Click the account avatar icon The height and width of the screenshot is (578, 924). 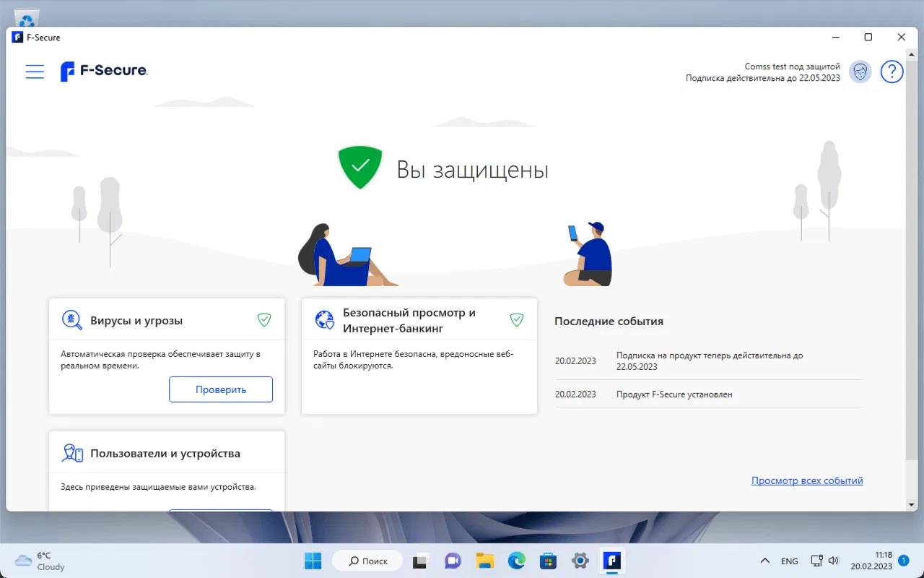859,72
